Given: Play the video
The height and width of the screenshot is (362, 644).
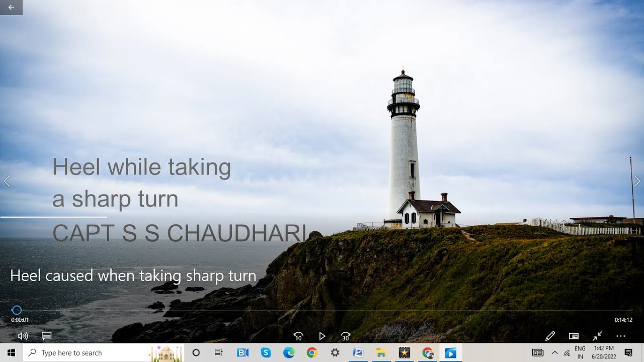Looking at the screenshot, I should 322,336.
